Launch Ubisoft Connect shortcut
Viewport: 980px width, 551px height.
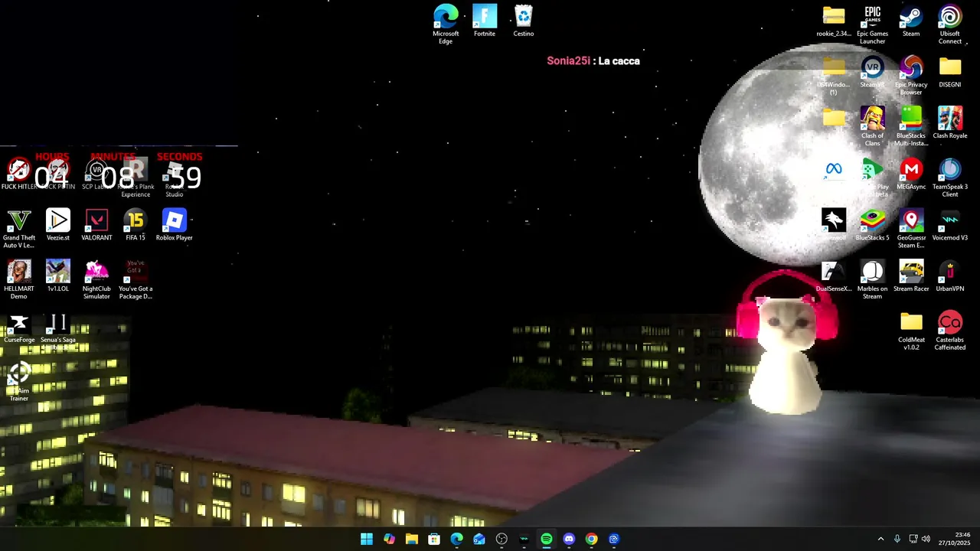950,24
